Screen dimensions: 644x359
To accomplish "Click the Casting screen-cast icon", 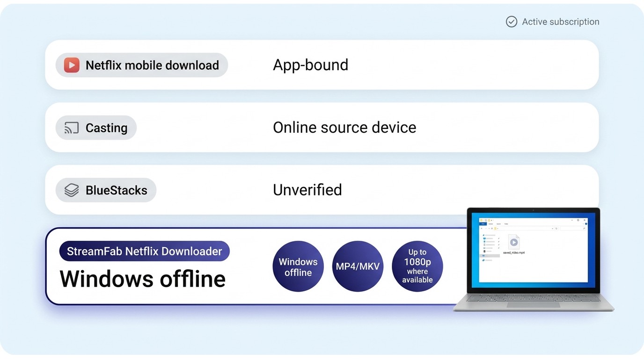I will point(72,128).
